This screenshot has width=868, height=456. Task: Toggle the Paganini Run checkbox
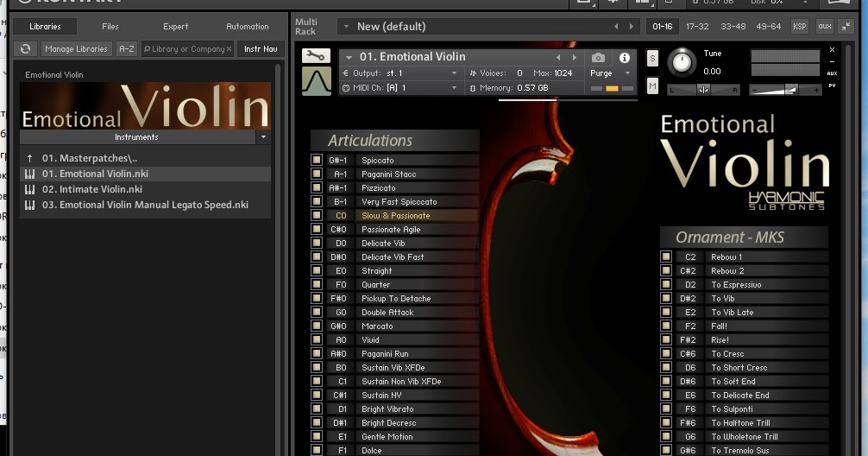pos(317,353)
